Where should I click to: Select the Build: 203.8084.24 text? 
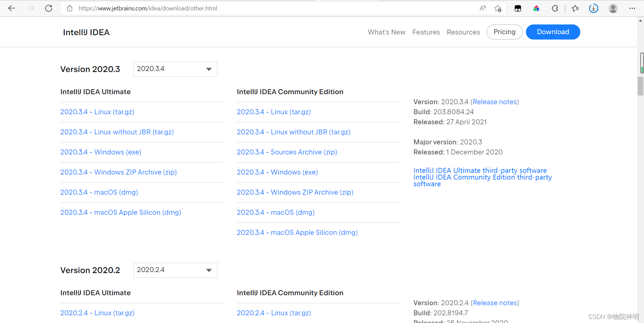coord(443,112)
